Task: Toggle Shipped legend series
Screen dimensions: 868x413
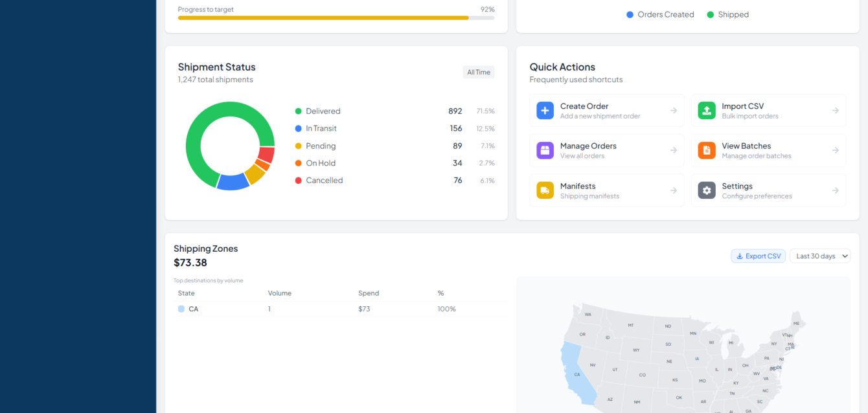Action: 727,14
